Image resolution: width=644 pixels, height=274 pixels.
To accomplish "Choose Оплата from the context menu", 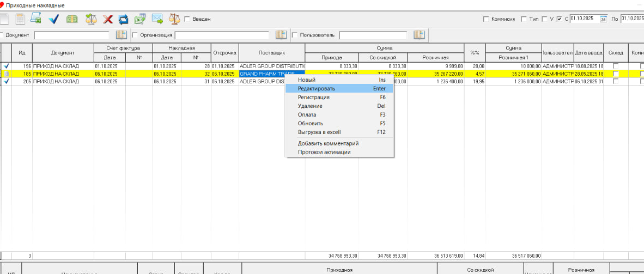I will [339, 114].
